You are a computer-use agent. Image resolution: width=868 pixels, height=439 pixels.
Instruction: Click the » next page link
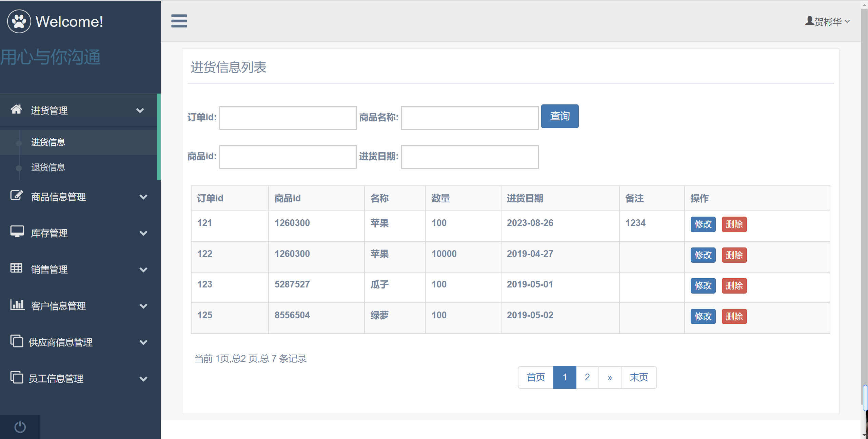(x=610, y=377)
